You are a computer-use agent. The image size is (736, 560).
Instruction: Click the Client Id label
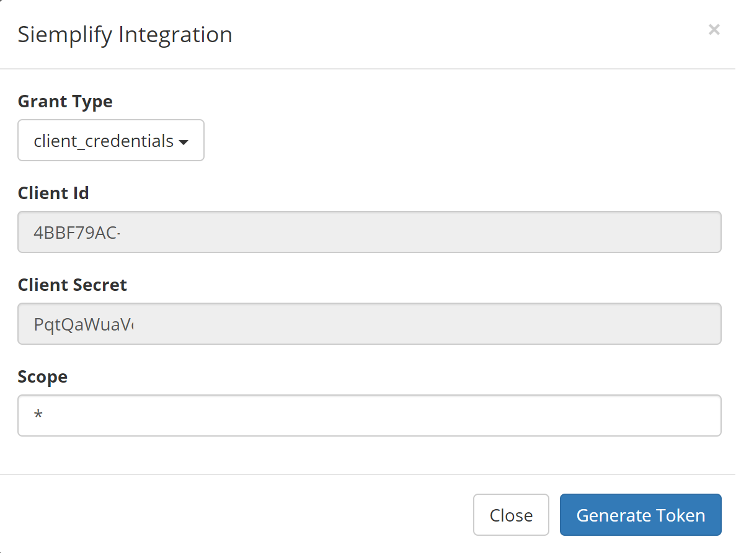[x=53, y=193]
